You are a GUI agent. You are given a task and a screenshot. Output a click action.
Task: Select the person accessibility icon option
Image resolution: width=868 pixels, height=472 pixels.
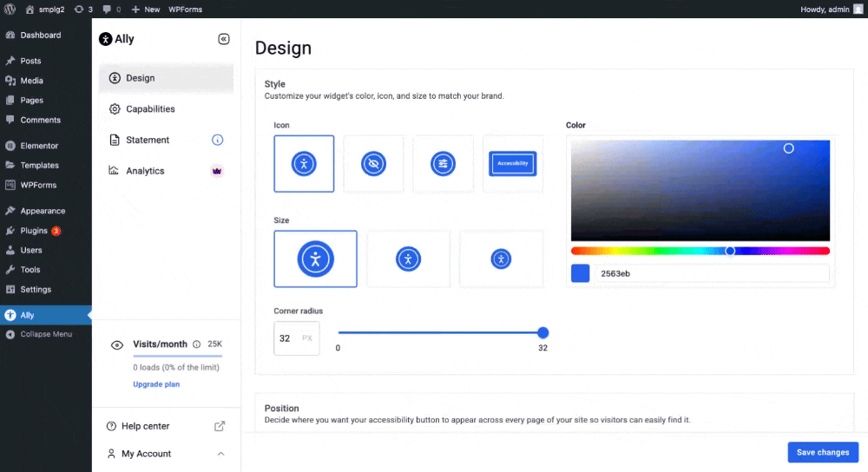point(304,163)
